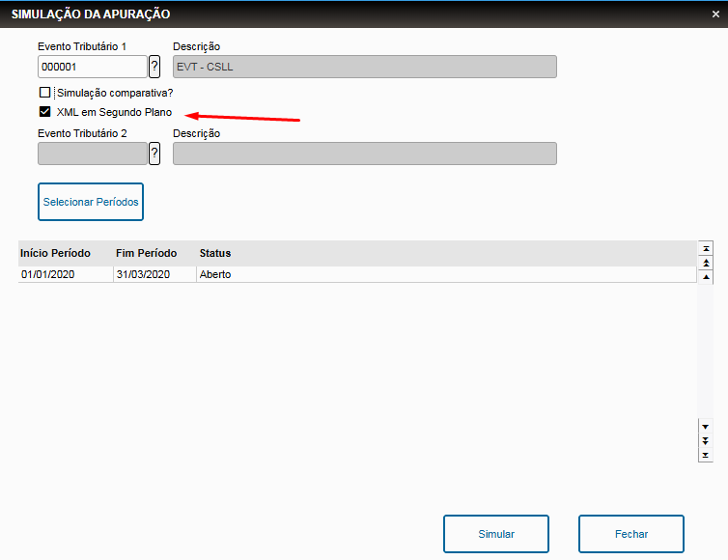728x560 pixels.
Task: Move down one row with the arrow
Action: tap(706, 427)
